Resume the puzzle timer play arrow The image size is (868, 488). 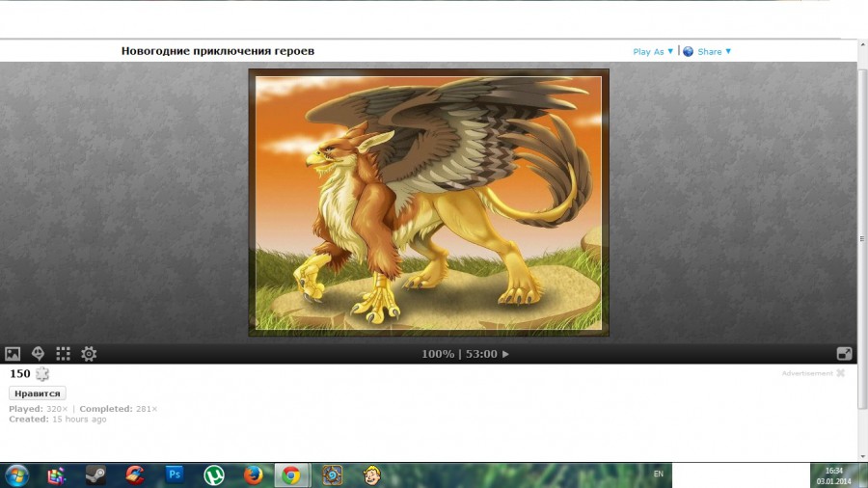(x=505, y=354)
